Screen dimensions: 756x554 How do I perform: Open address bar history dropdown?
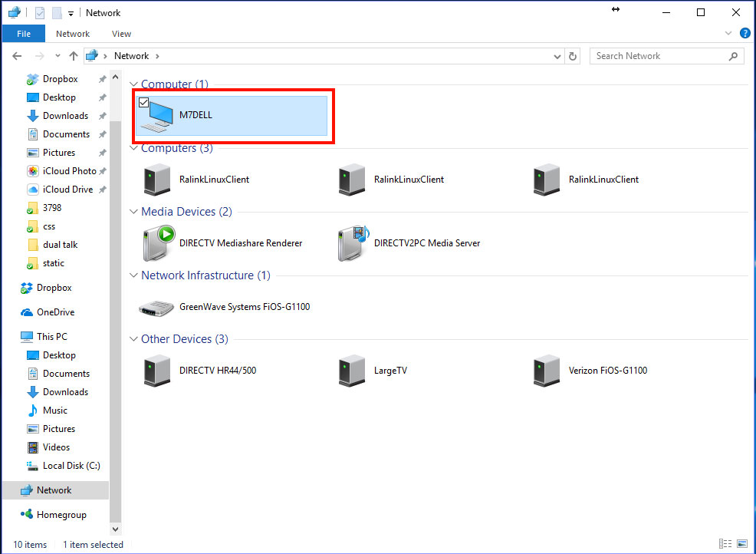pos(557,57)
